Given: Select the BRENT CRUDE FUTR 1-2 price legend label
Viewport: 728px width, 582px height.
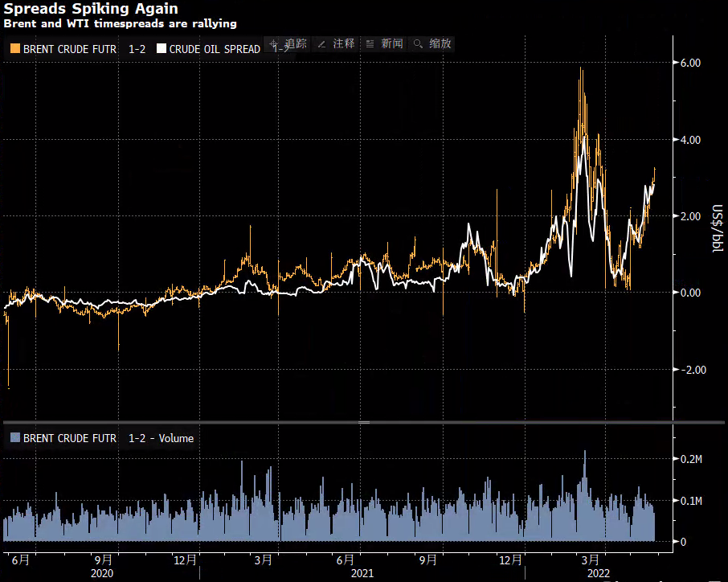Looking at the screenshot, I should pos(84,49).
